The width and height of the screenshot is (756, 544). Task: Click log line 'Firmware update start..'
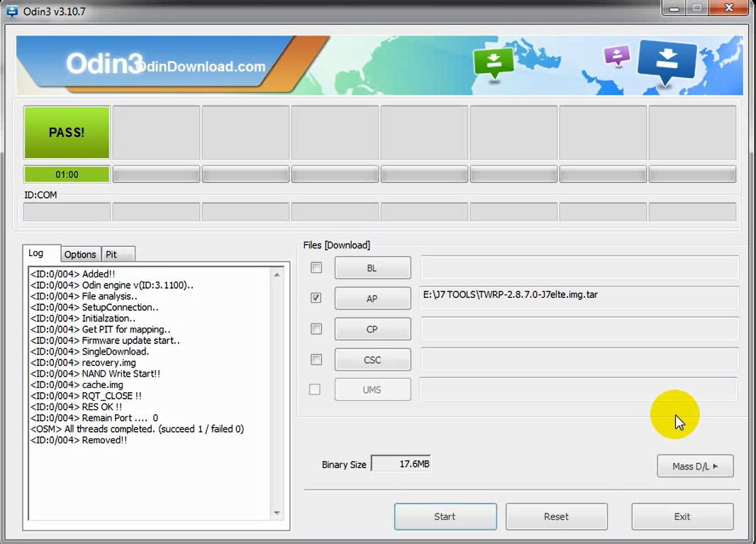coord(105,340)
